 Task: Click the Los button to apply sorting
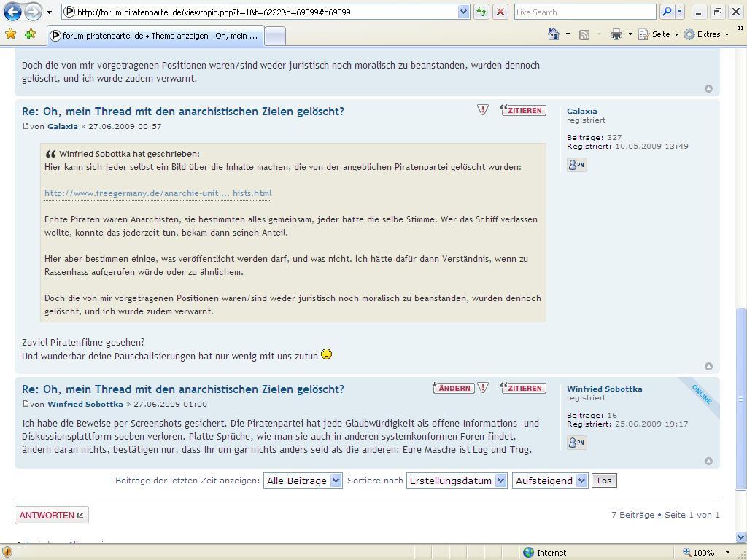pos(604,481)
